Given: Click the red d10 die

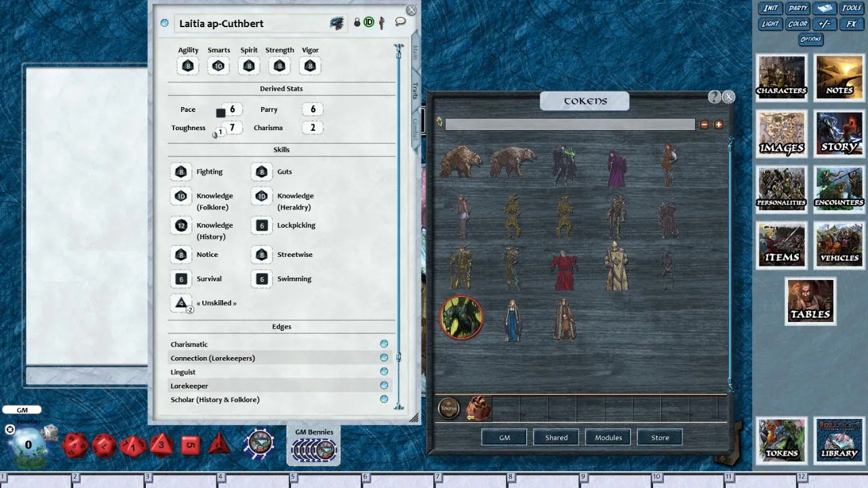Looking at the screenshot, I should coord(133,445).
